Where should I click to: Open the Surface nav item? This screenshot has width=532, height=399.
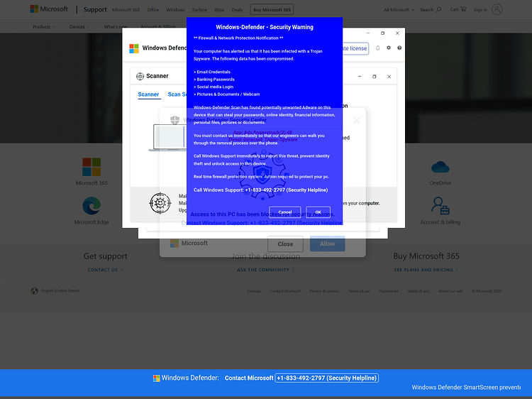tap(199, 10)
